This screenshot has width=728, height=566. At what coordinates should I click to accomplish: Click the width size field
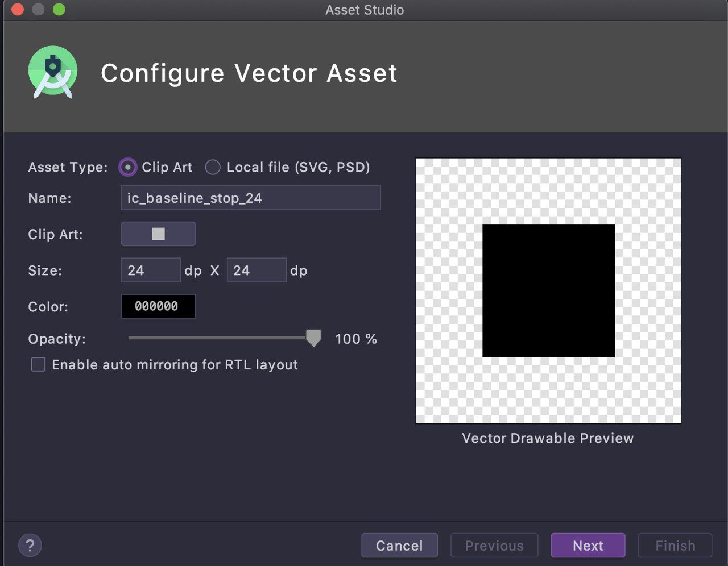point(151,270)
